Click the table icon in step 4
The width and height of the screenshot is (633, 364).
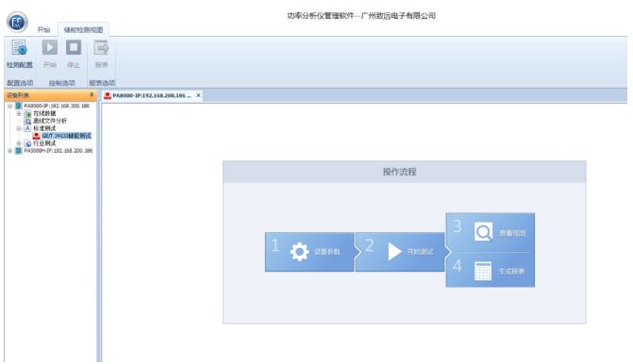[483, 271]
